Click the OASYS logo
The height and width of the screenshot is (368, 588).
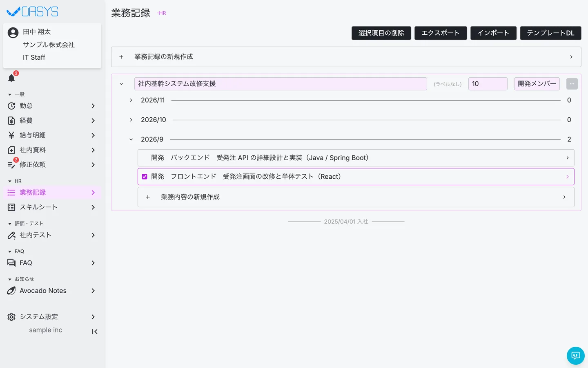33,12
